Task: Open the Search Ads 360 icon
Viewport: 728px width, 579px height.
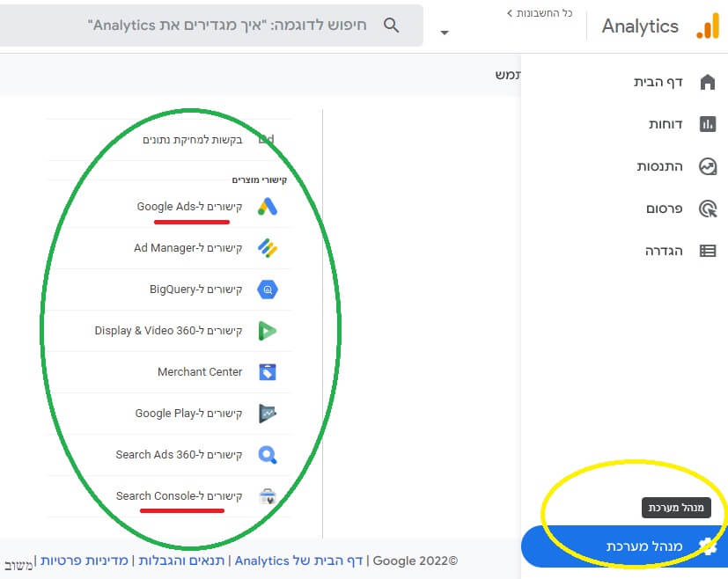Action: (x=268, y=455)
